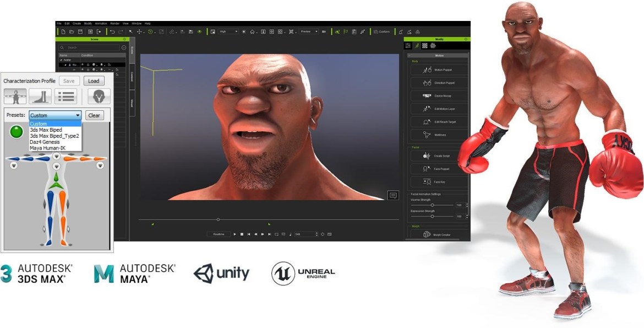Select the Modify panel sliders tab icon
The height and width of the screenshot is (328, 644).
(408, 46)
